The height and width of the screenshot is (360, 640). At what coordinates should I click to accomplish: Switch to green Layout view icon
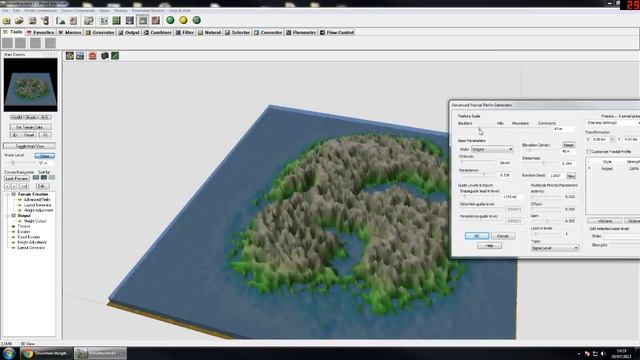pos(117,20)
